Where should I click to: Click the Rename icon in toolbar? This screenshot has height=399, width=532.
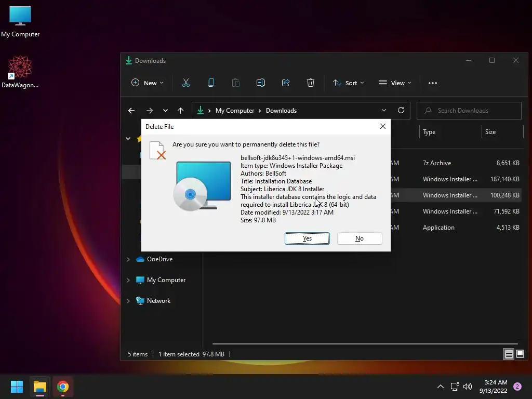click(x=261, y=83)
